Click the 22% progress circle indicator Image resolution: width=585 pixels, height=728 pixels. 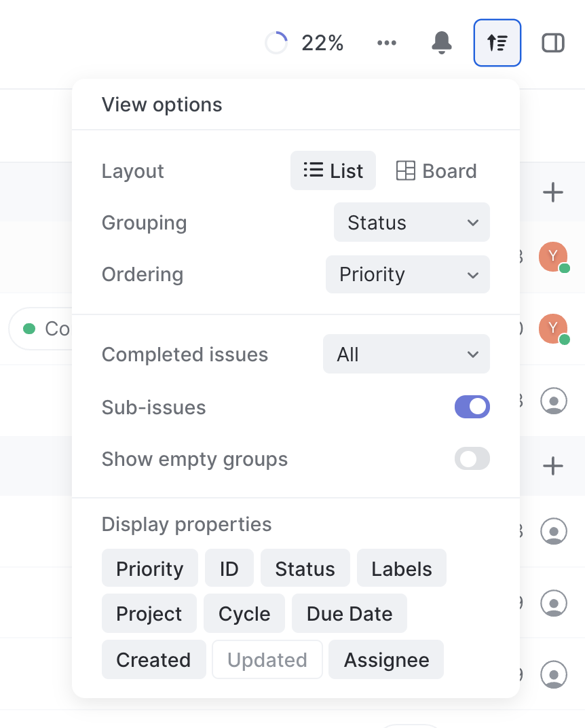(276, 43)
